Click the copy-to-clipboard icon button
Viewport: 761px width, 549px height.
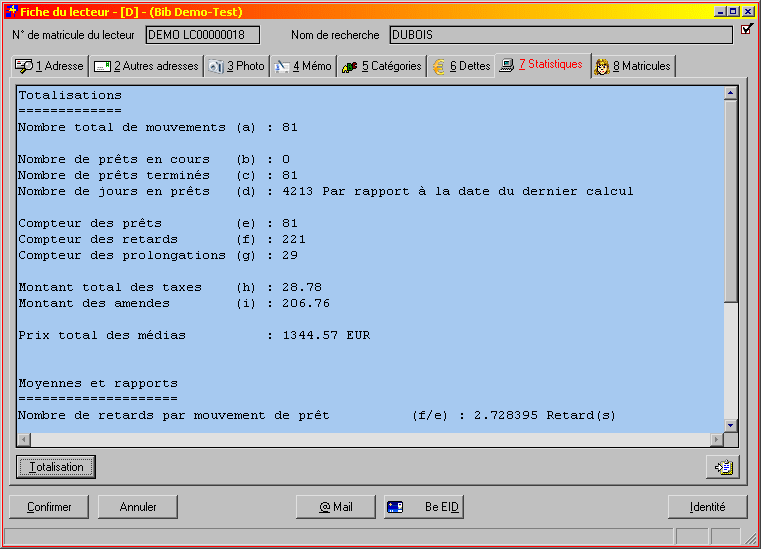723,467
